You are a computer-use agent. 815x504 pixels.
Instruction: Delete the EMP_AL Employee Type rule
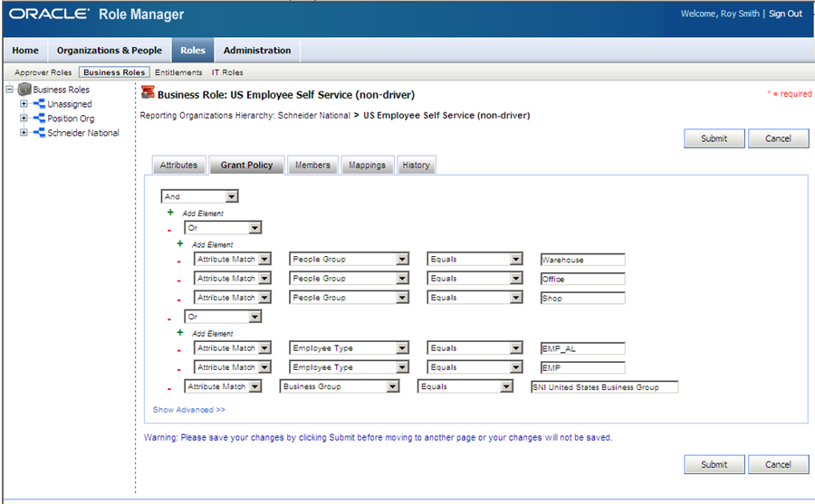178,348
